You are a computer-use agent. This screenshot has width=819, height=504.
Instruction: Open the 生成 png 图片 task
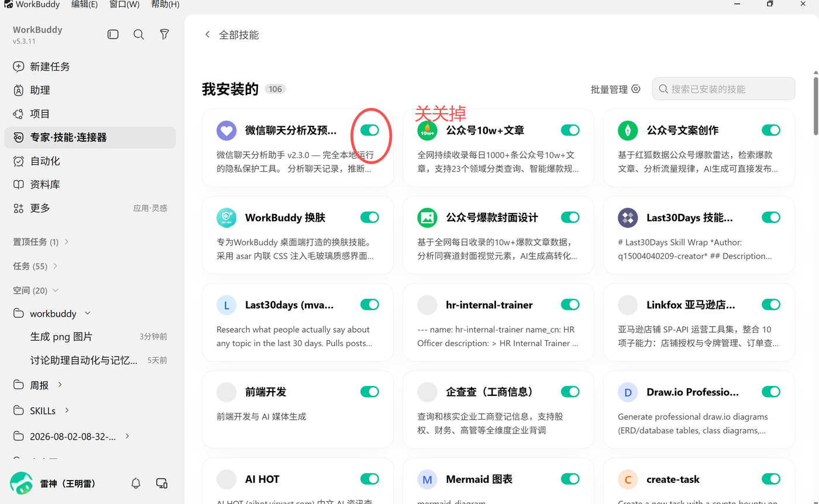90,337
